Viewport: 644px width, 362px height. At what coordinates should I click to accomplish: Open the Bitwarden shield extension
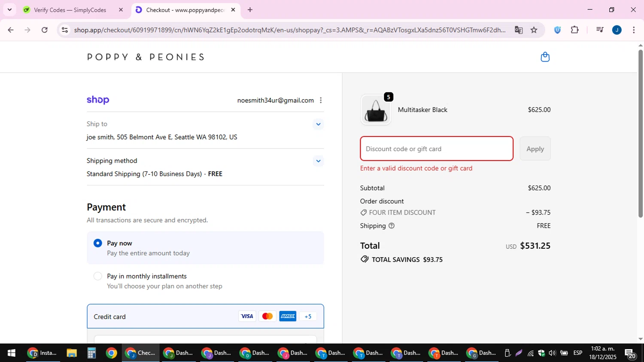point(557,30)
